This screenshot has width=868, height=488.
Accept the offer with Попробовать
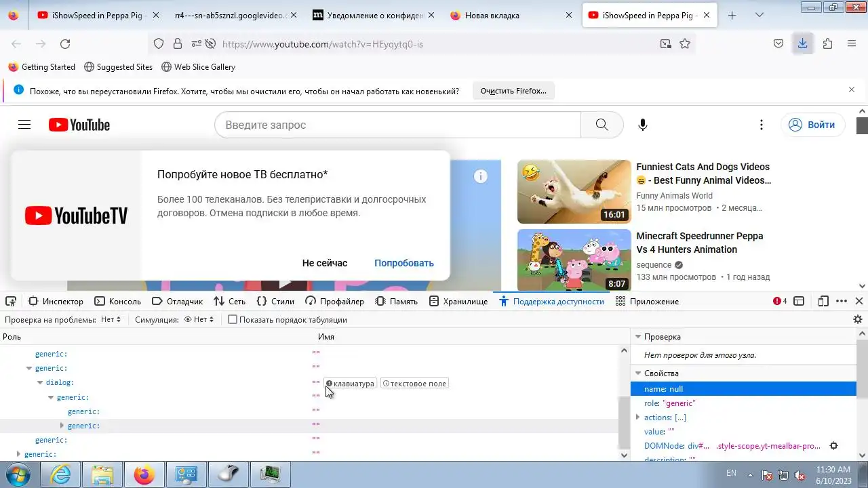coord(404,263)
